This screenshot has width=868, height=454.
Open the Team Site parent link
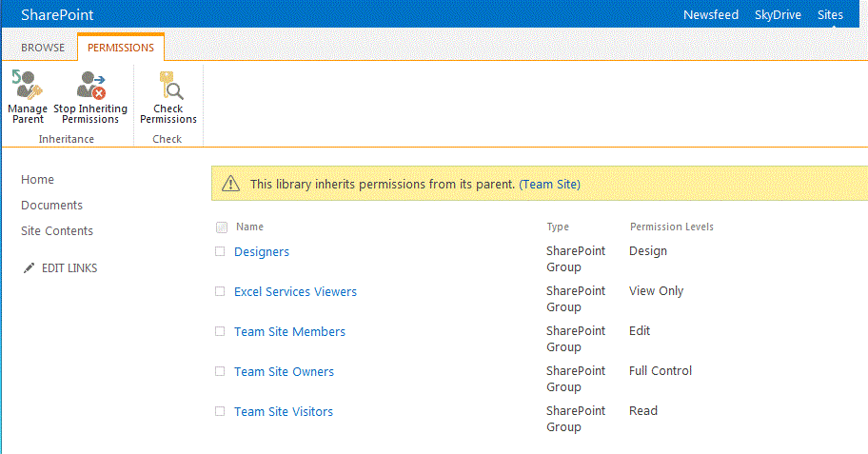click(550, 185)
